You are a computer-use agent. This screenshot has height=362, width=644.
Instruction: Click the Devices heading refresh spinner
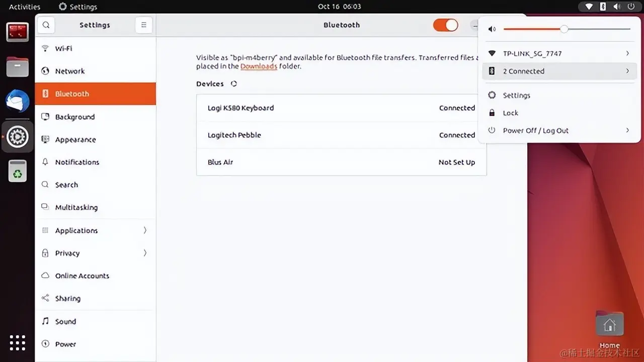(233, 84)
